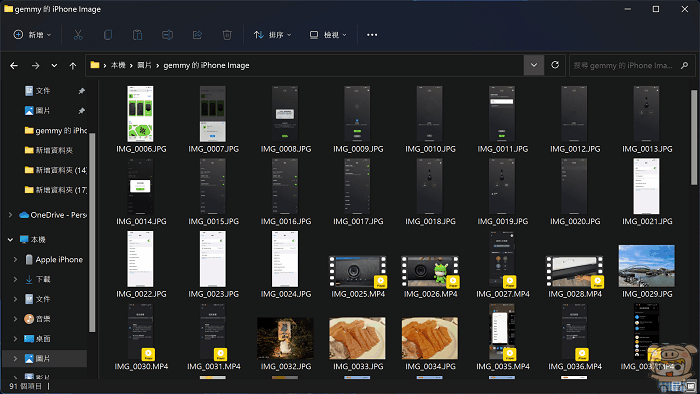Go up one folder level arrow
The height and width of the screenshot is (394, 700).
coord(73,66)
